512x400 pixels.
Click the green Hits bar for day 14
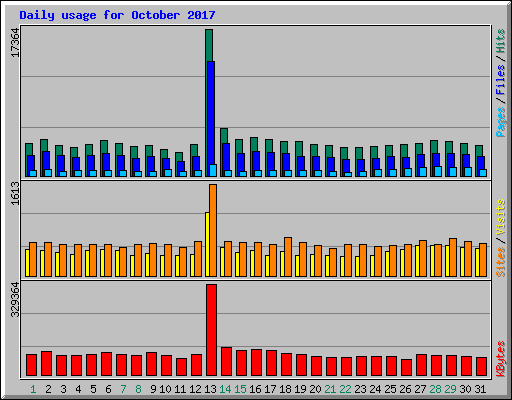tap(224, 136)
